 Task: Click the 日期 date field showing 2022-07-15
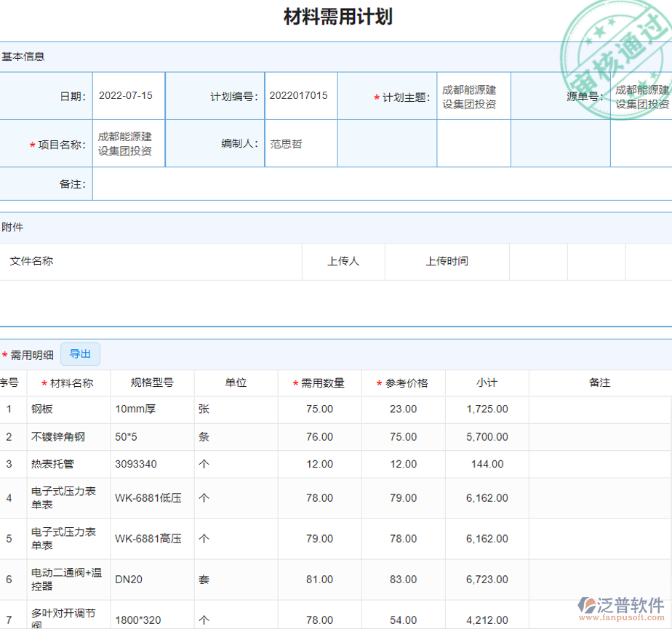(128, 95)
